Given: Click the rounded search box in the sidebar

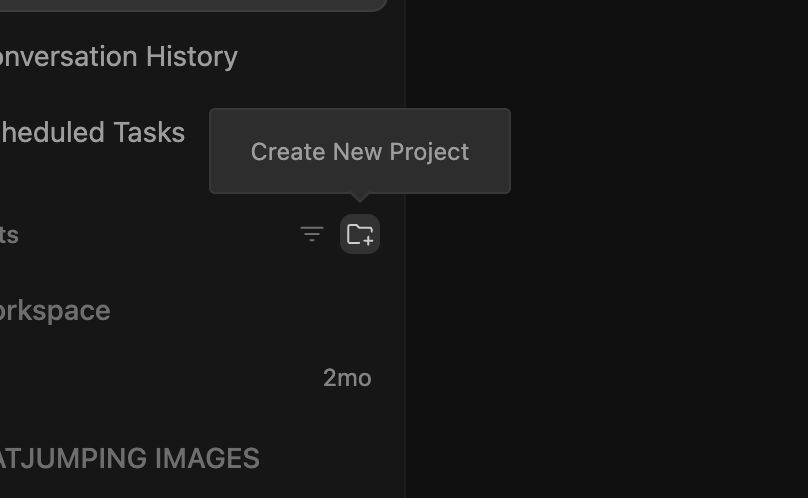Looking at the screenshot, I should 193,5.
